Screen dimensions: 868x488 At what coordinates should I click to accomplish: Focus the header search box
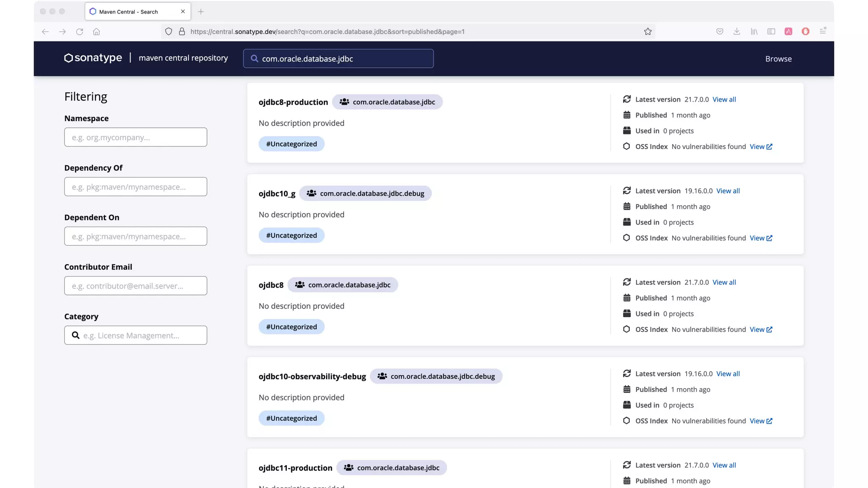(x=338, y=58)
